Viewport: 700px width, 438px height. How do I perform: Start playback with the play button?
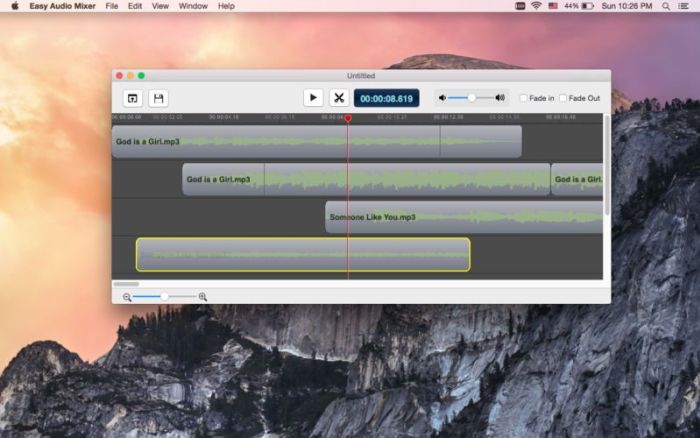[x=313, y=98]
